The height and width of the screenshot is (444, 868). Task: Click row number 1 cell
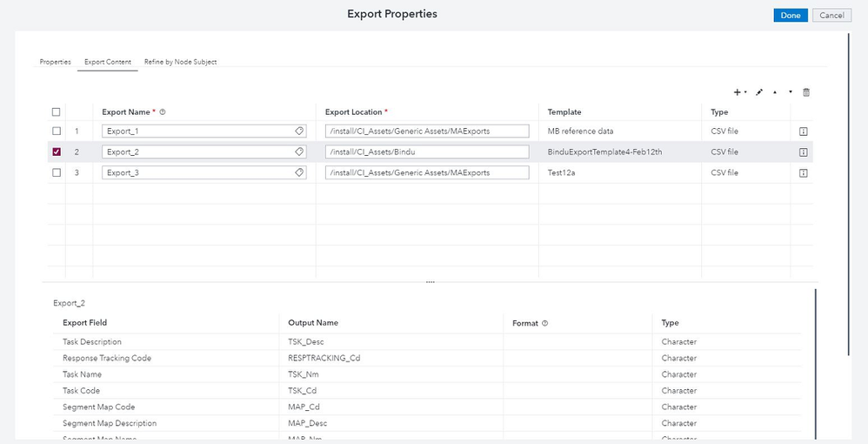tap(77, 131)
